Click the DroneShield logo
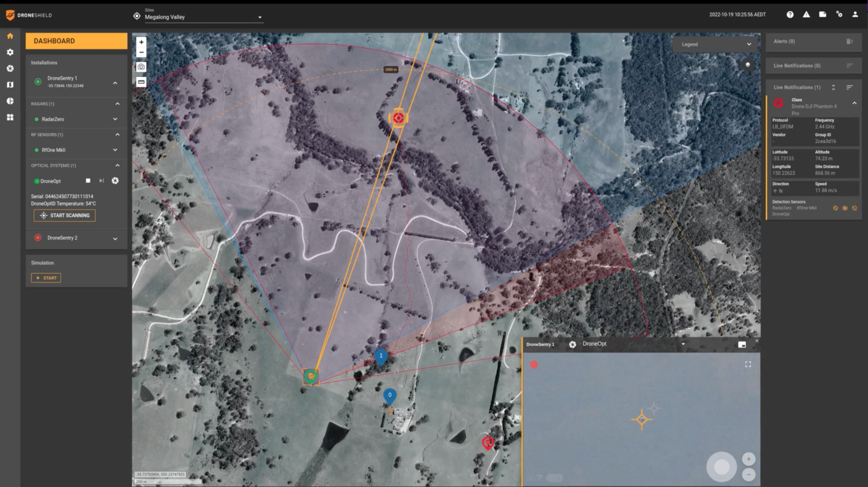Screen dimensions: 868x487 click(29, 15)
